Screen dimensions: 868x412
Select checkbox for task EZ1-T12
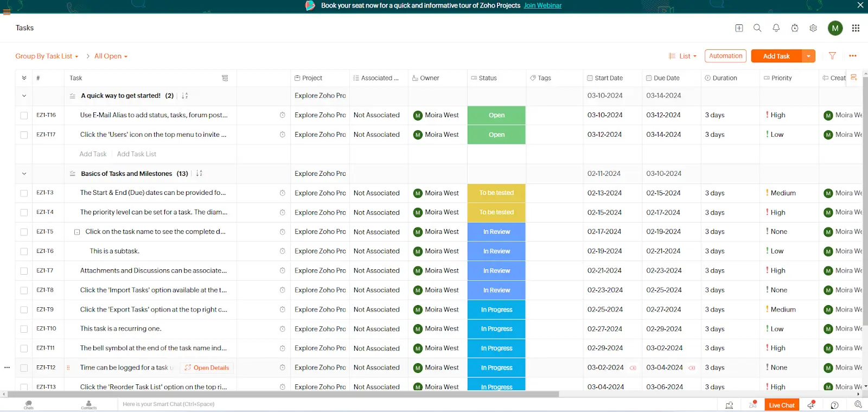click(x=24, y=368)
